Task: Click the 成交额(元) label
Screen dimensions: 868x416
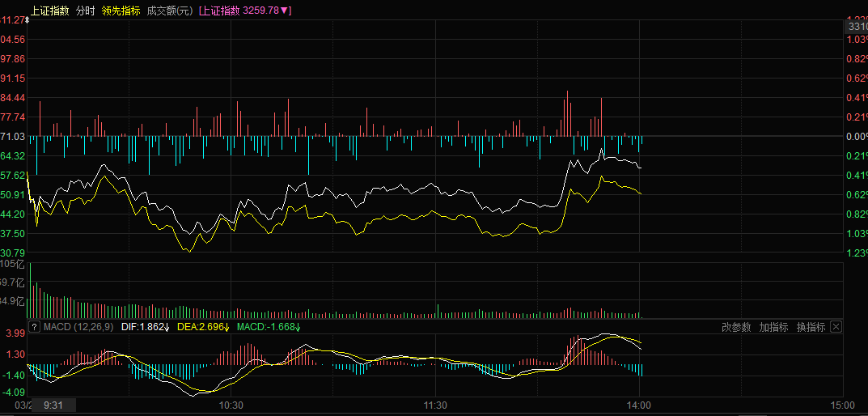Action: point(170,11)
